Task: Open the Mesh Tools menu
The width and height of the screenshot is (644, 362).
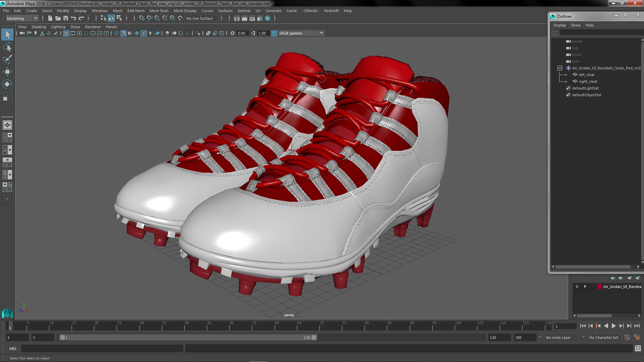Action: (x=159, y=11)
